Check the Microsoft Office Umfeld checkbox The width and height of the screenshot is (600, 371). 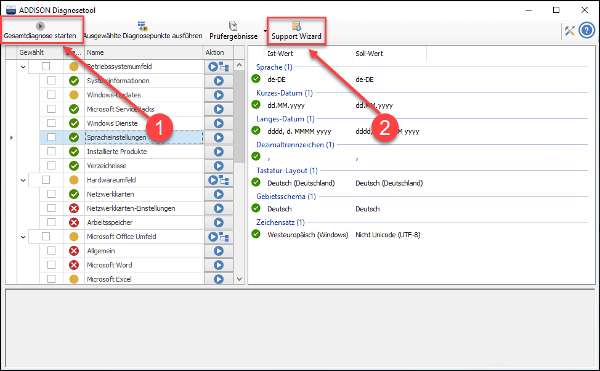pos(46,236)
